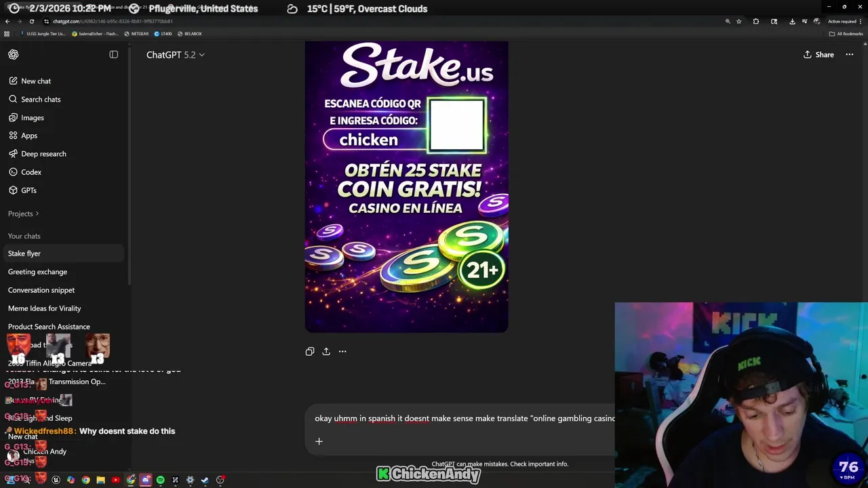Open the U.GG Jungle Tier List bookmark
868x488 pixels.
coord(43,33)
